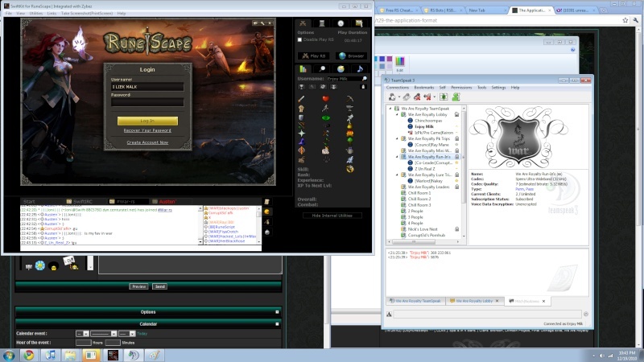This screenshot has height=362, width=644.
Task: Select the Hitpoints red heart skill icon
Action: click(x=325, y=99)
